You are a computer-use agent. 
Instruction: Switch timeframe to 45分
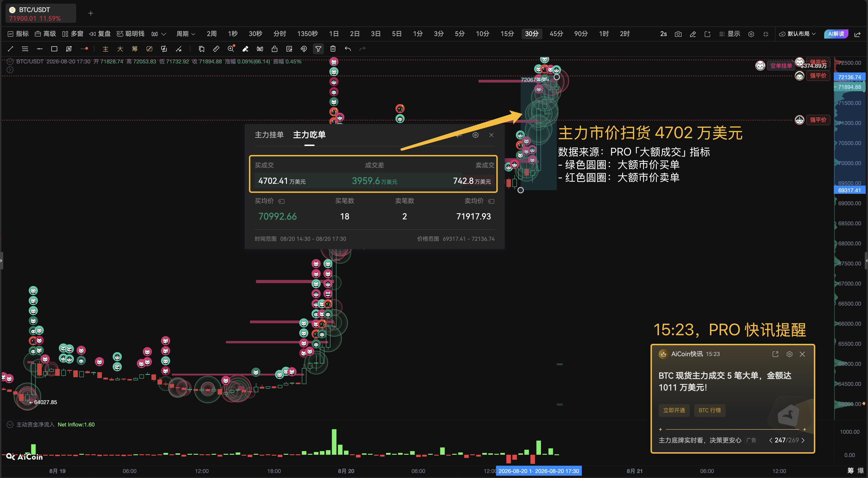tap(556, 34)
